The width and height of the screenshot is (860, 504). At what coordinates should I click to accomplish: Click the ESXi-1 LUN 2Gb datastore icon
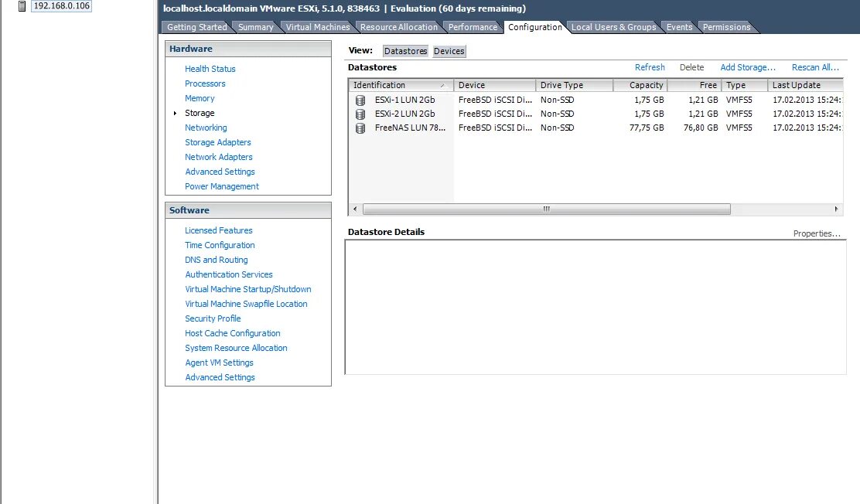coord(360,100)
